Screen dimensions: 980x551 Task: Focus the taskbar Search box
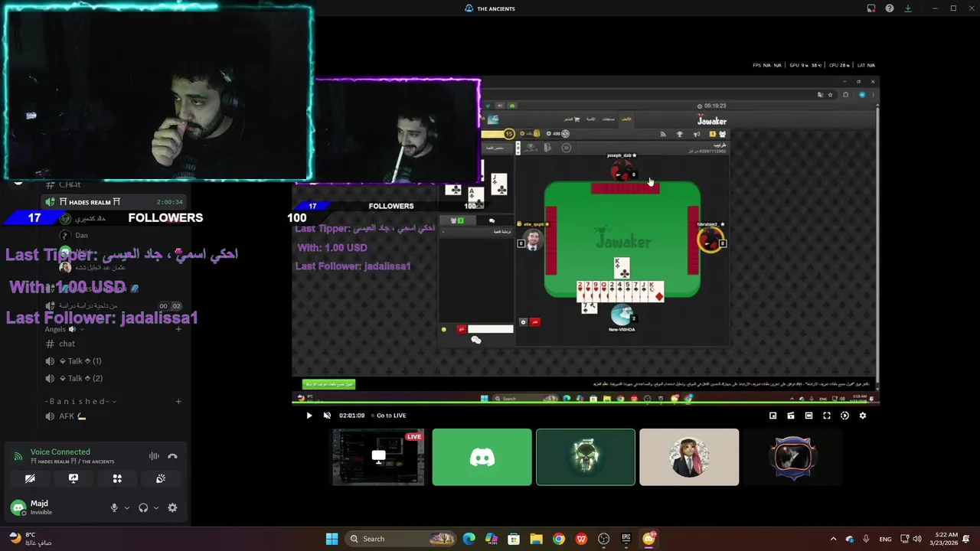click(402, 539)
